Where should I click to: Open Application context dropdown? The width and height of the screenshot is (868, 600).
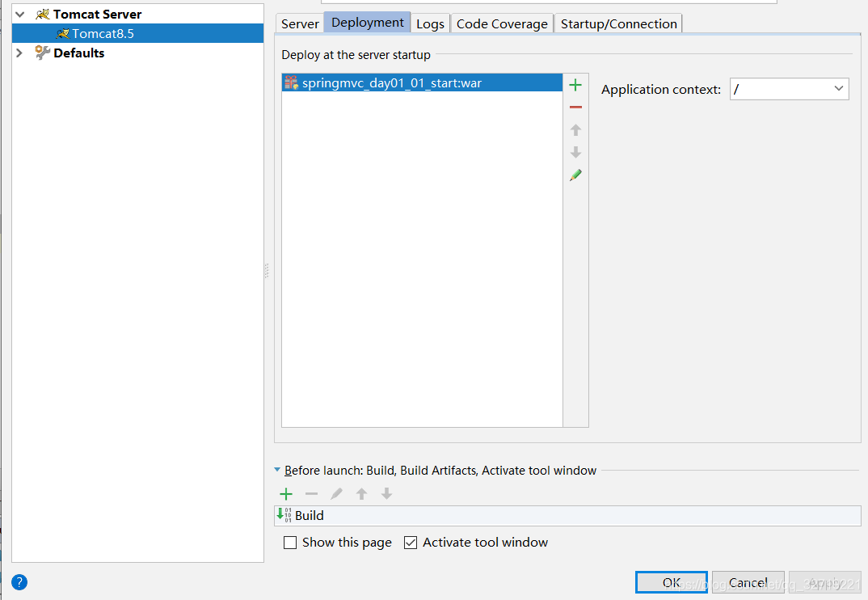(838, 89)
